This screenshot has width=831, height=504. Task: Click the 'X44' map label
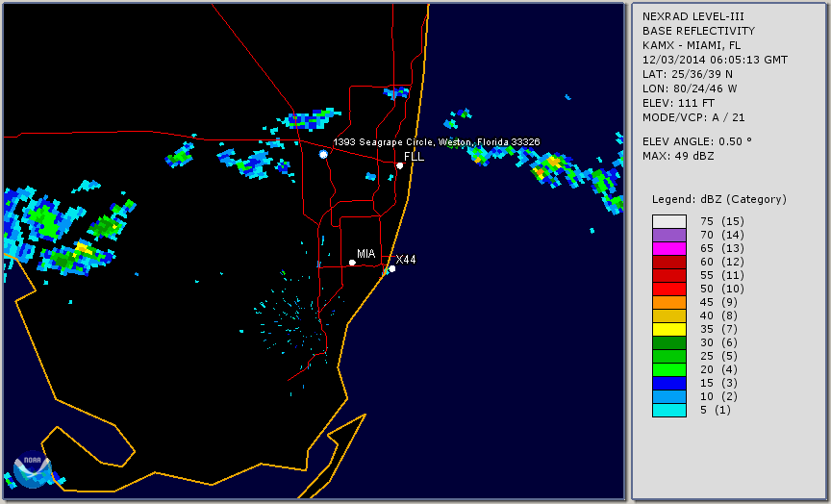click(406, 259)
